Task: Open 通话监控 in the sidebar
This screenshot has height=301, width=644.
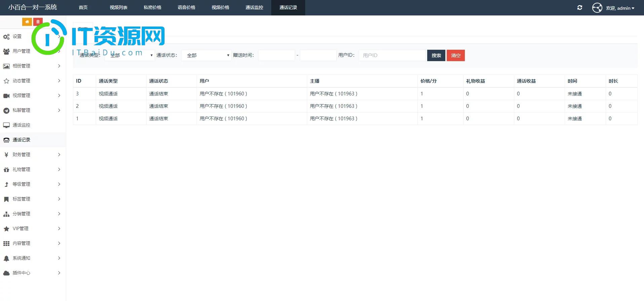Action: 33,125
